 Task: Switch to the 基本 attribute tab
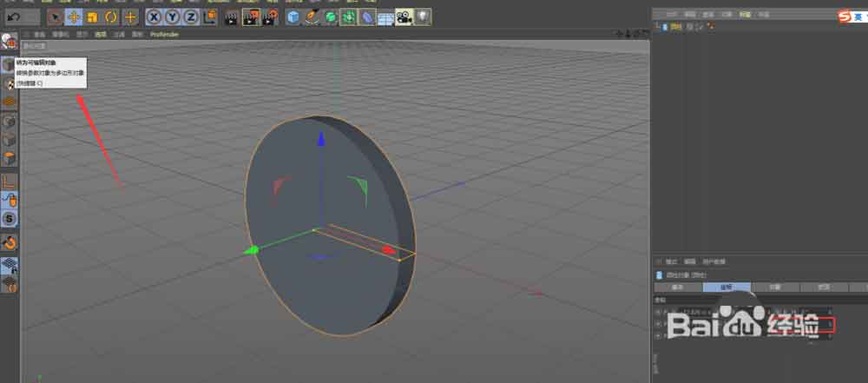tap(678, 287)
